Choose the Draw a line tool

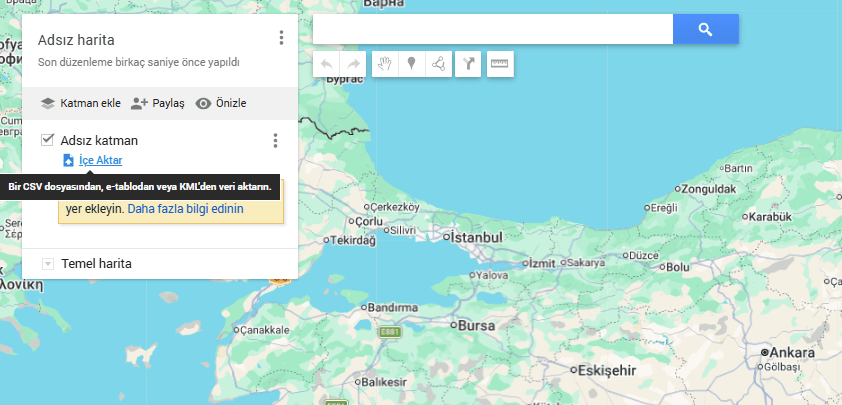point(438,64)
